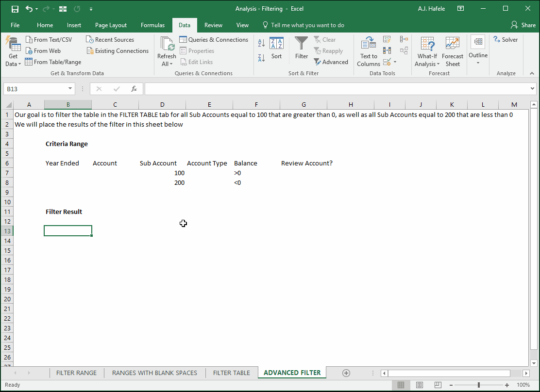Open the What-If Analysis menu

[427, 51]
